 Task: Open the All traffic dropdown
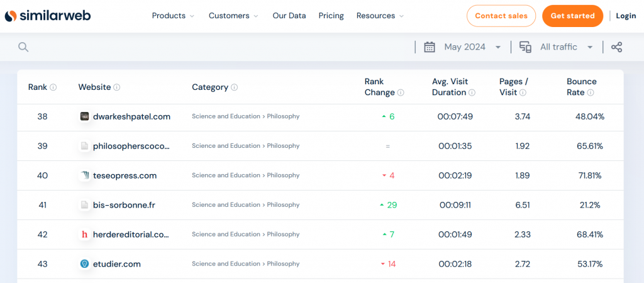coord(567,47)
